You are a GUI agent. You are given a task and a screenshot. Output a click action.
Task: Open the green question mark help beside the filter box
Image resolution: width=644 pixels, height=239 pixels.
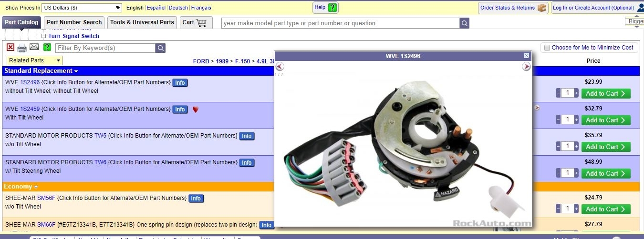(x=47, y=47)
